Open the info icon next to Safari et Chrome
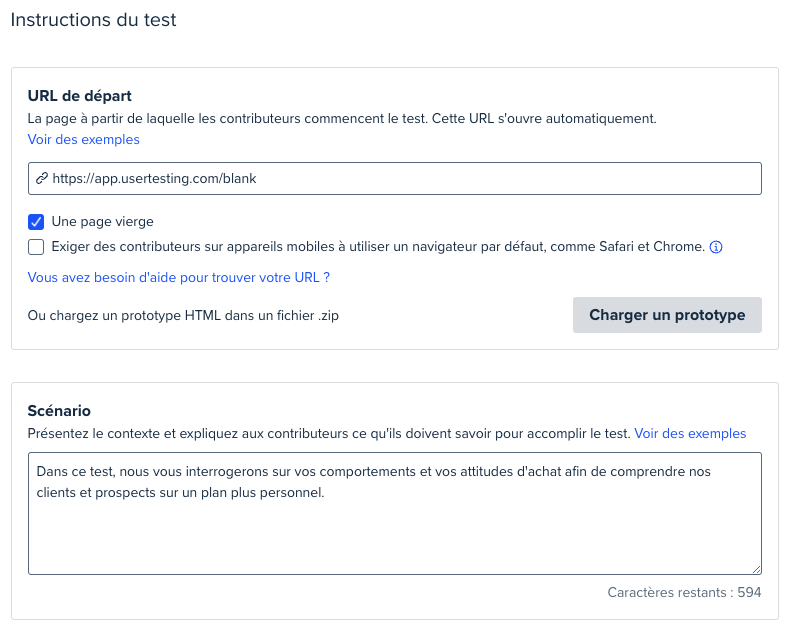This screenshot has height=633, width=794. pos(716,247)
